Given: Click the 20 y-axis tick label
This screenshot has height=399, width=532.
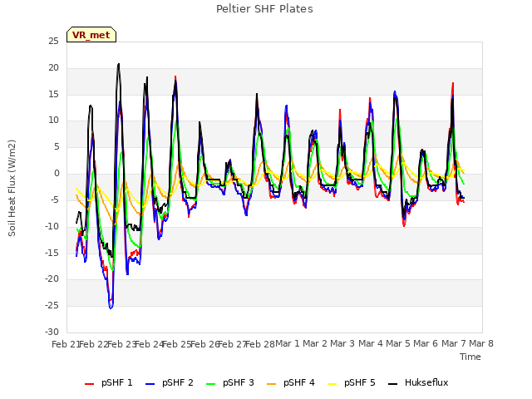Looking at the screenshot, I should point(53,68).
